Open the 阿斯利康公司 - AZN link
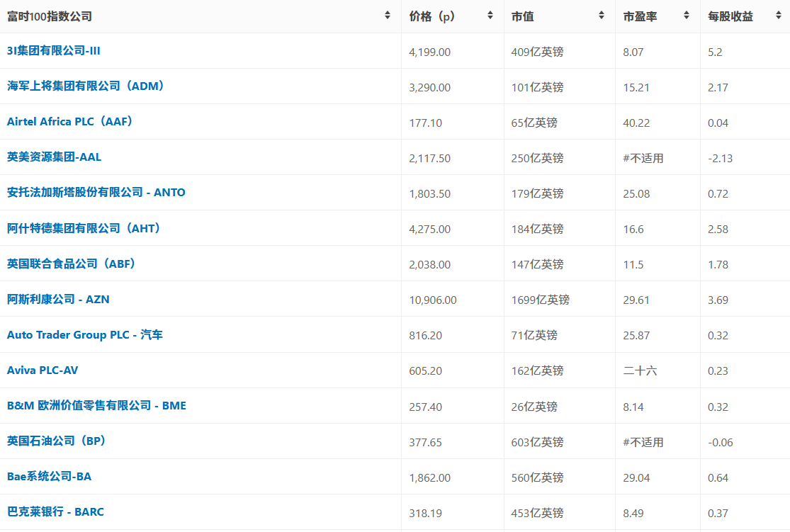Screen dimensions: 790x532 point(58,299)
